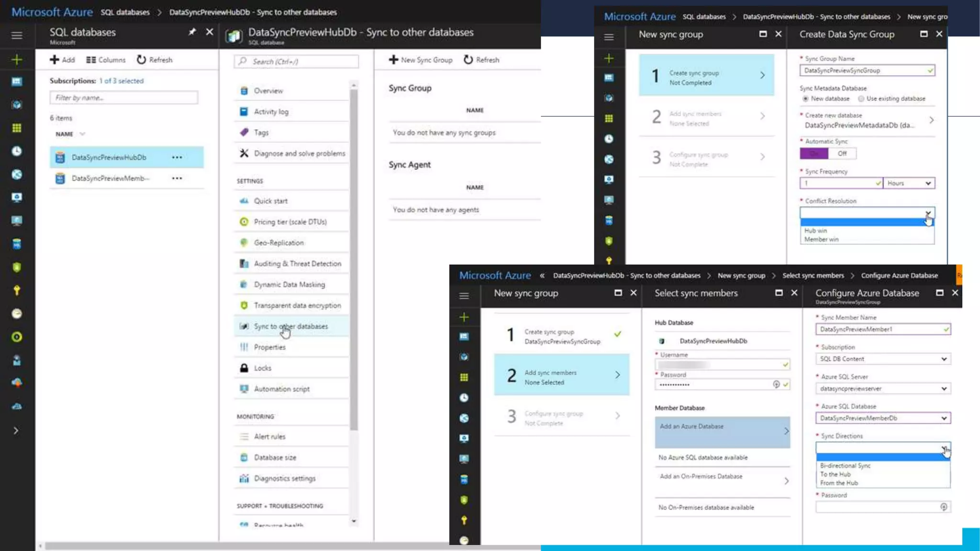Image resolution: width=980 pixels, height=551 pixels.
Task: Sort databases by NAME column arrow
Action: pyautogui.click(x=82, y=134)
